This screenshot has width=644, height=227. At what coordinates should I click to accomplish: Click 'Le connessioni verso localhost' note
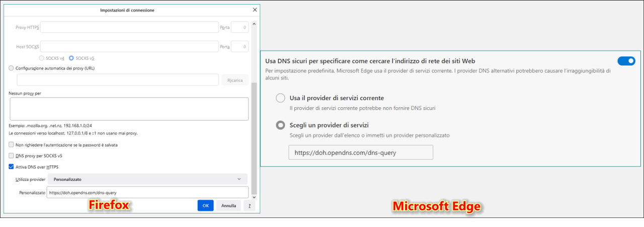[x=73, y=133]
